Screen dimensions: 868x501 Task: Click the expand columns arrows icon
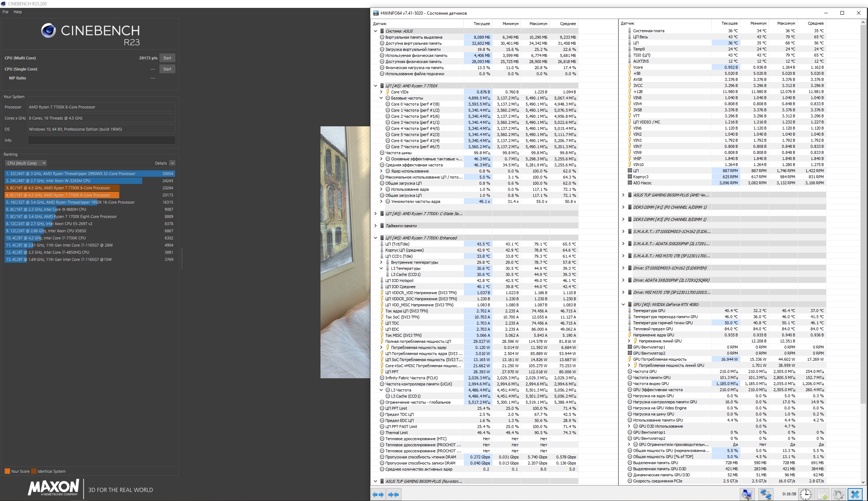click(378, 495)
